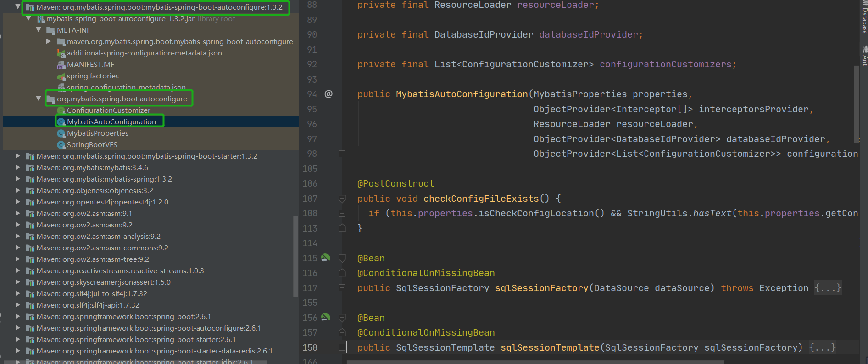
Task: Expand Maven: org.mybatis:mybatis-spring:1.3.2
Action: click(17, 179)
